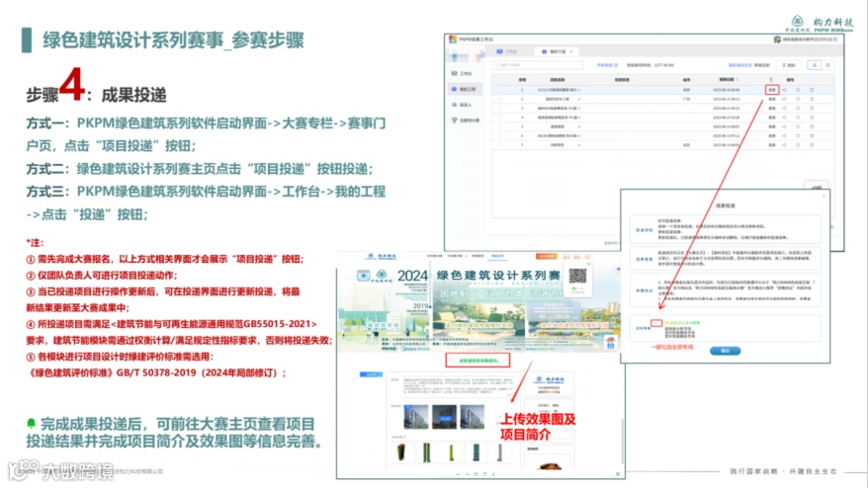Click the 投递 button in project row 1
868x488 pixels.
(772, 90)
